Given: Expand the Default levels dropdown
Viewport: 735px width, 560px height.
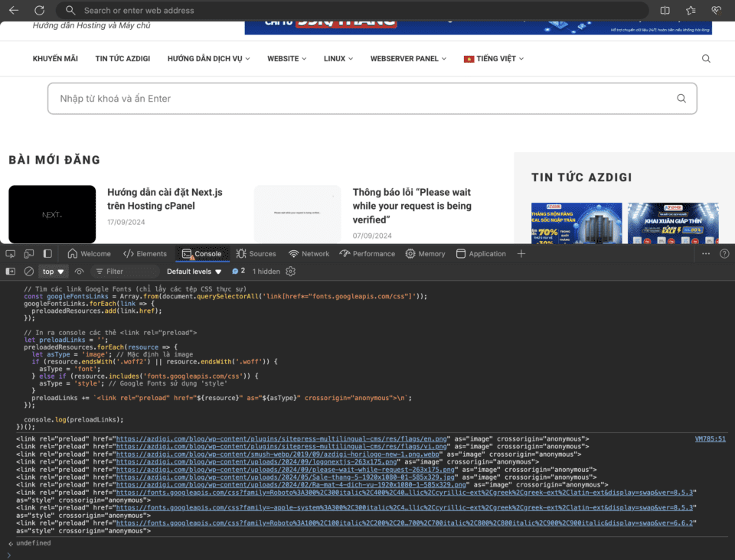Looking at the screenshot, I should tap(194, 272).
